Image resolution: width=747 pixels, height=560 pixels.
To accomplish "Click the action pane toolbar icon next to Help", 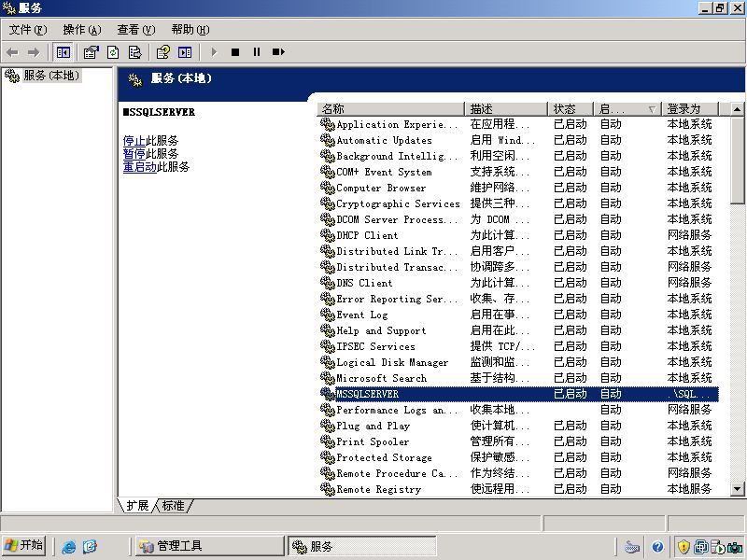I will coord(185,52).
